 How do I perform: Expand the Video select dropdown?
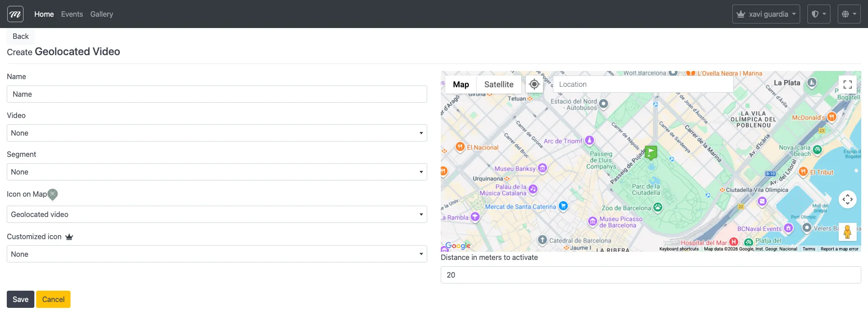click(x=217, y=133)
